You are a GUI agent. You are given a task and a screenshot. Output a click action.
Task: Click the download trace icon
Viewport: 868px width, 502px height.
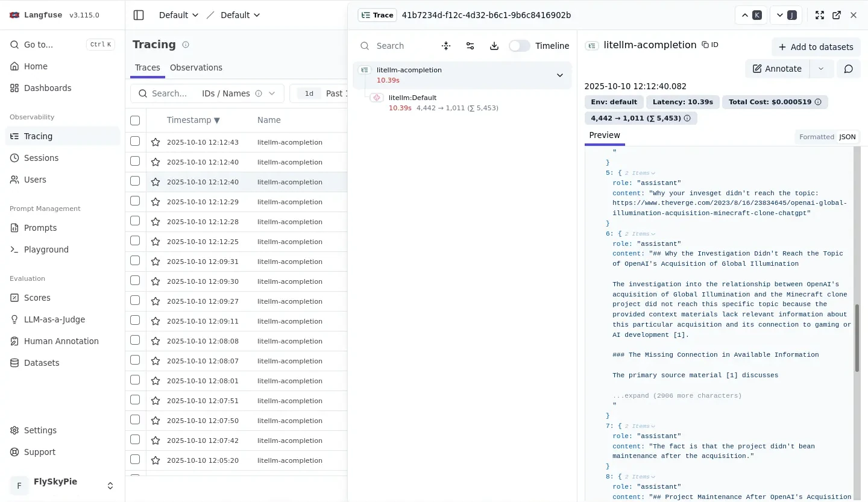494,46
